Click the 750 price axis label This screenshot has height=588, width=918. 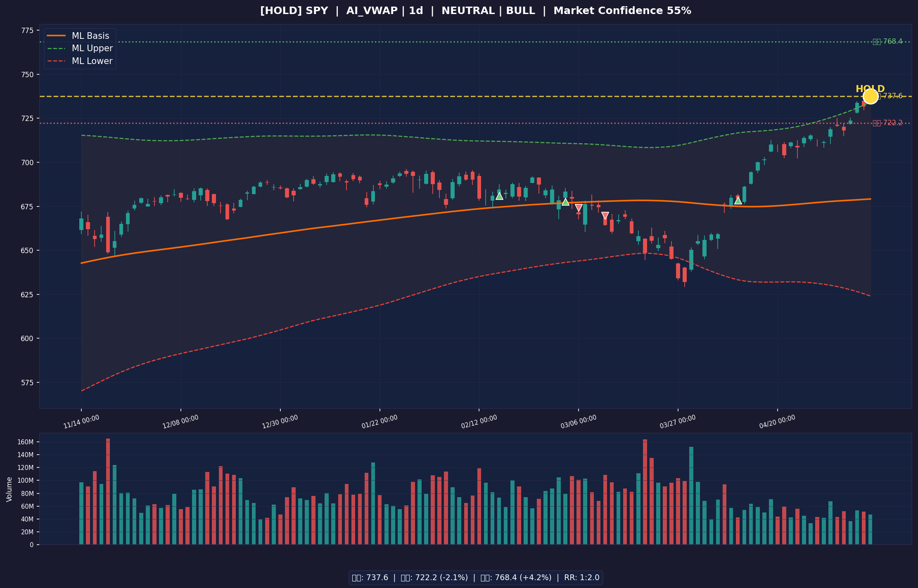pyautogui.click(x=27, y=74)
